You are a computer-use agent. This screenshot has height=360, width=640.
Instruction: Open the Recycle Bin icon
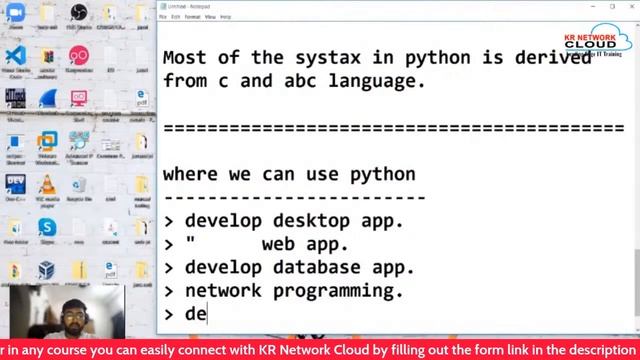[x=79, y=185]
